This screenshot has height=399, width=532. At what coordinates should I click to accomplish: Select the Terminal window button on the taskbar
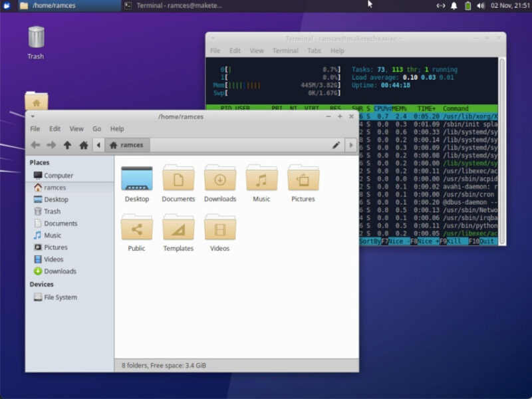click(170, 6)
